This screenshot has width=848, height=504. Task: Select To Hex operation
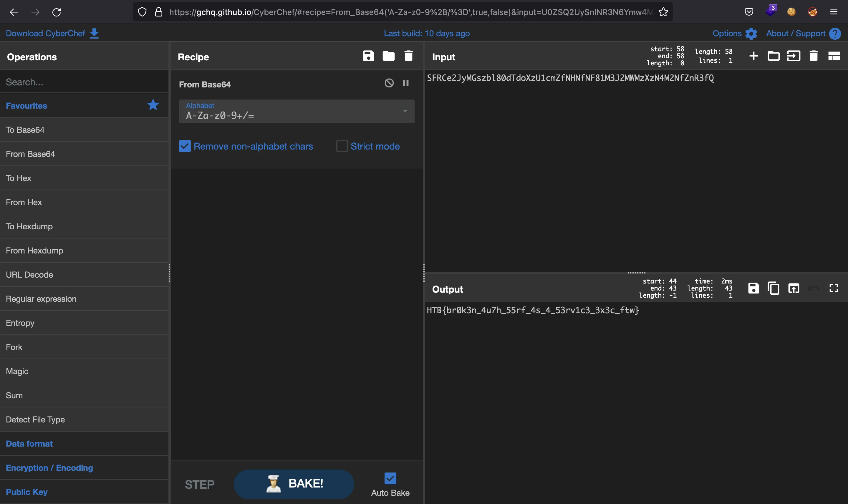pos(84,178)
